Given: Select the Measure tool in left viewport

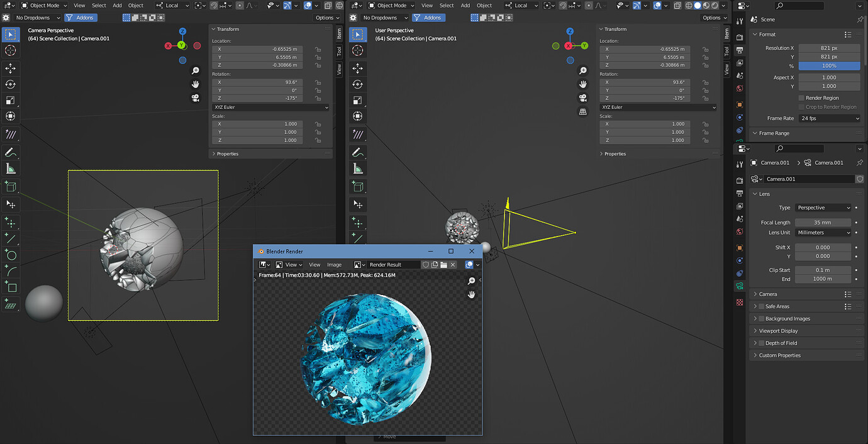Looking at the screenshot, I should [11, 169].
